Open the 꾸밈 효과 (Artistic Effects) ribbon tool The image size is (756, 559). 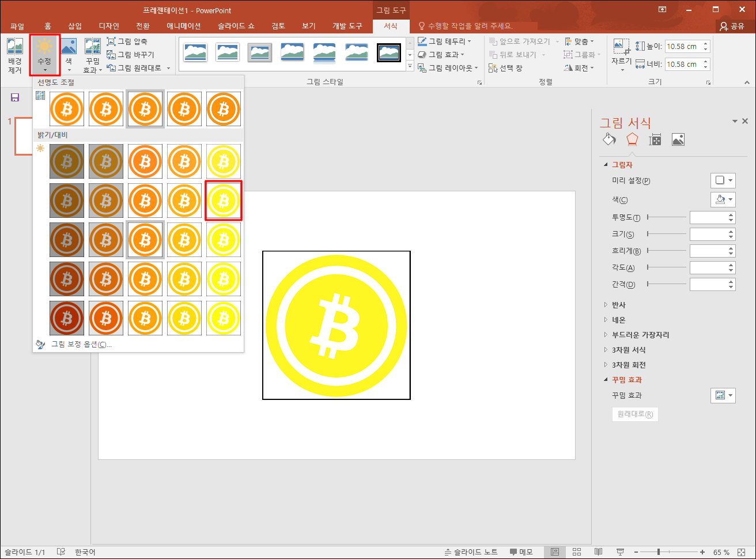(92, 55)
